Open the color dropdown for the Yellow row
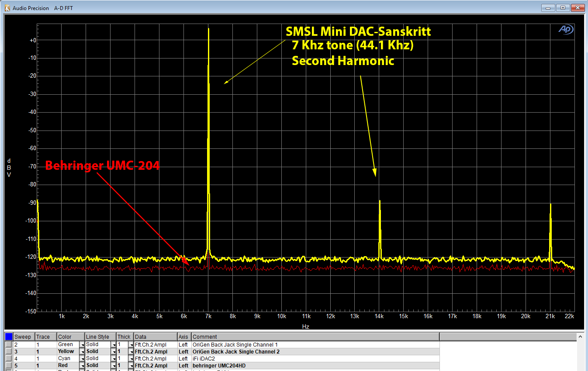 [x=82, y=352]
